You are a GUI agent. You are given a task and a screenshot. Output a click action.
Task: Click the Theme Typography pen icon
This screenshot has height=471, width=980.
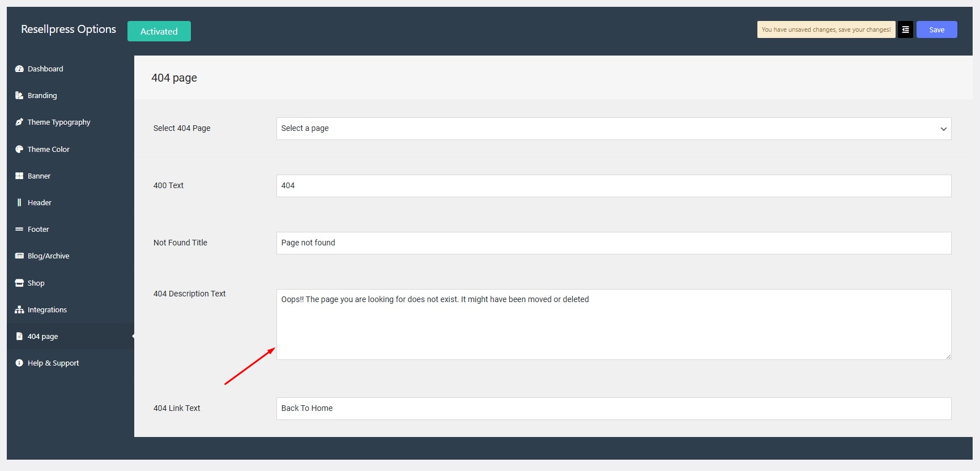(19, 122)
